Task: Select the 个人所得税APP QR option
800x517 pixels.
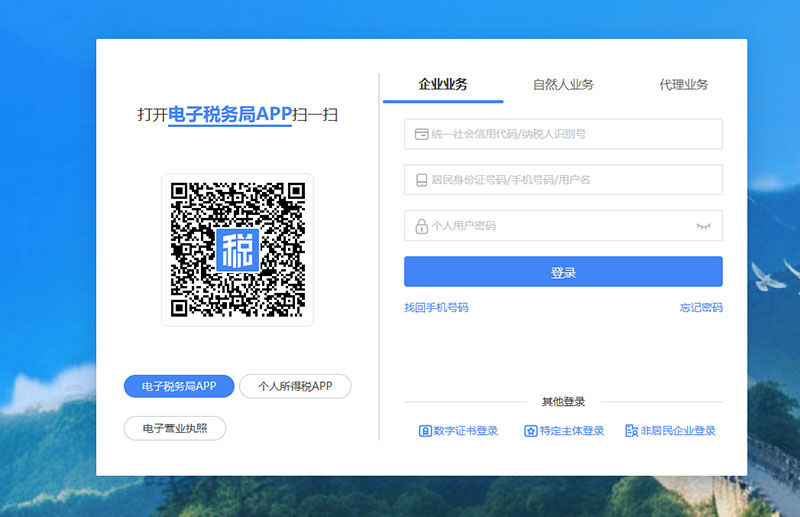Action: (x=295, y=386)
